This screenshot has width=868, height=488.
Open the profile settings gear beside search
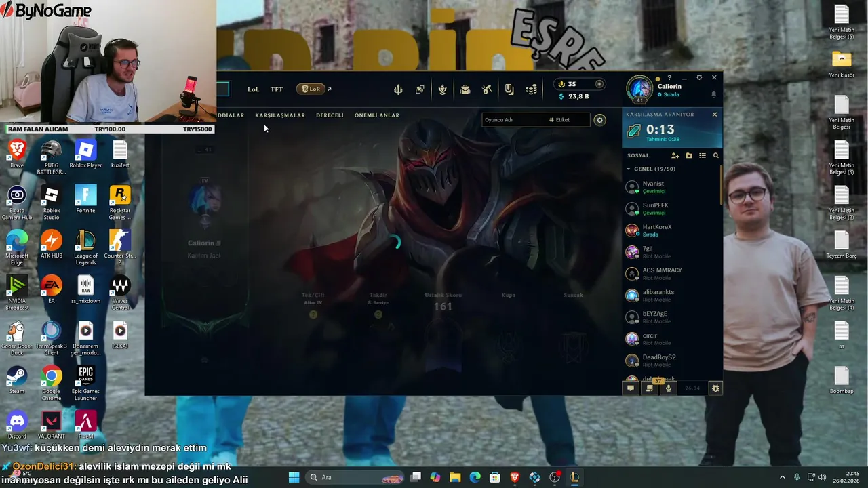click(599, 120)
